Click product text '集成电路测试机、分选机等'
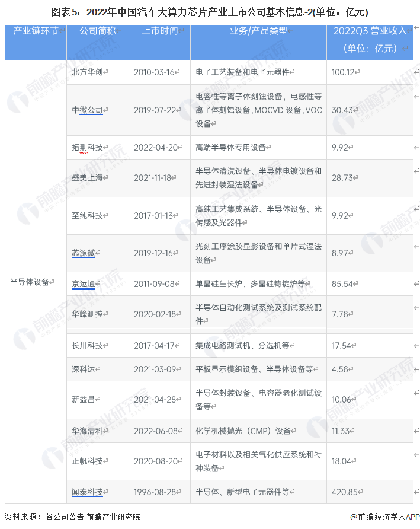This screenshot has width=420, height=529. (242, 346)
